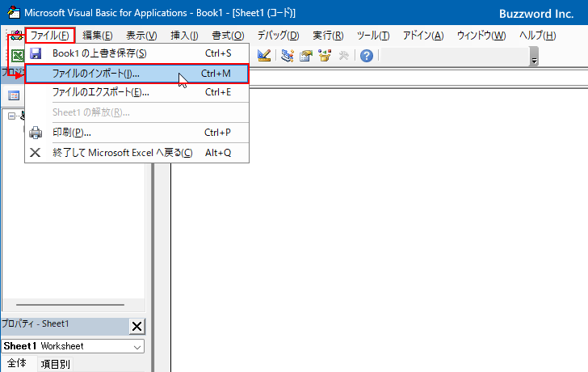This screenshot has height=372, width=588.
Task: Open toolbar options overflow arrow
Action: tap(534, 57)
